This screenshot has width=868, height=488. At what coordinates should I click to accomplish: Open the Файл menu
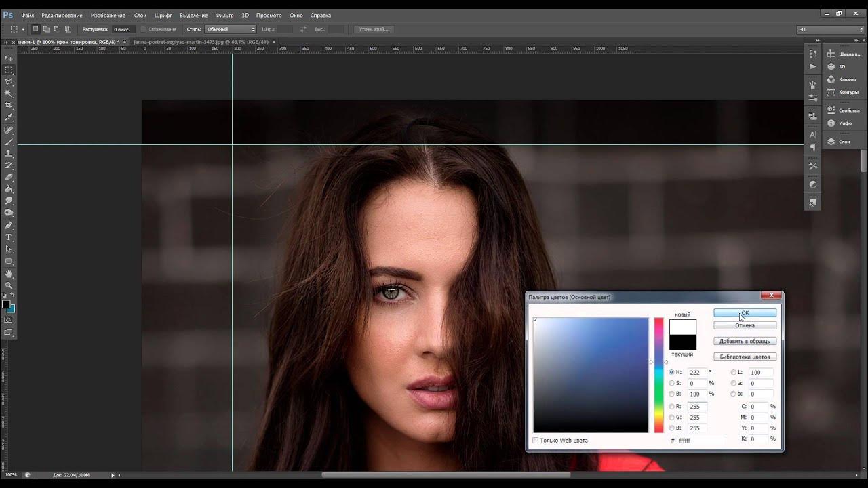(27, 15)
